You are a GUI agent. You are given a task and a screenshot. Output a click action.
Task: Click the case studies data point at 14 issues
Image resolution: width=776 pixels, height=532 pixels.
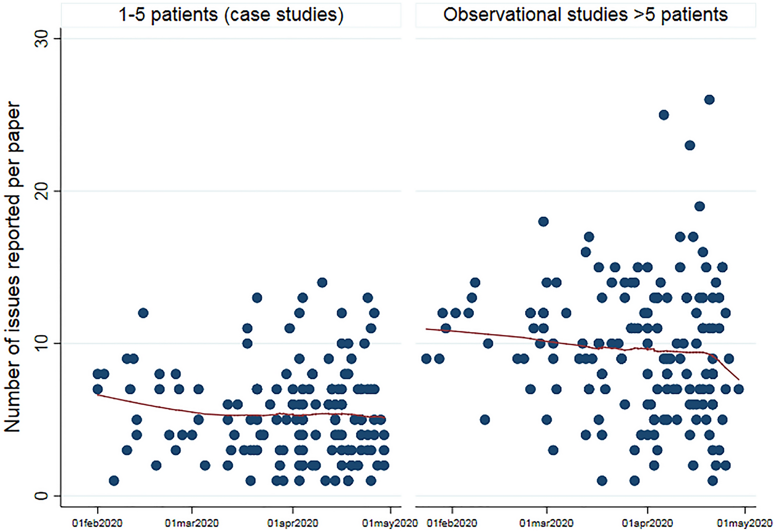click(x=322, y=282)
